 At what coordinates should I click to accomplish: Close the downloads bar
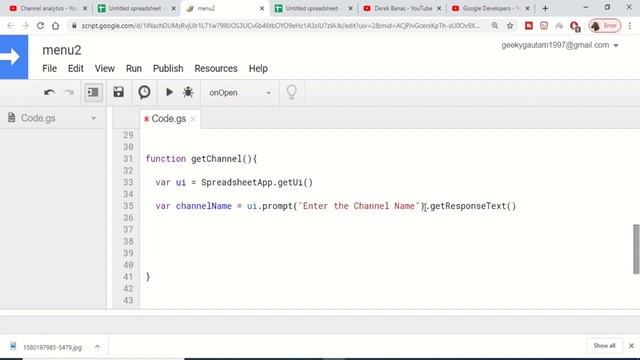pyautogui.click(x=631, y=346)
